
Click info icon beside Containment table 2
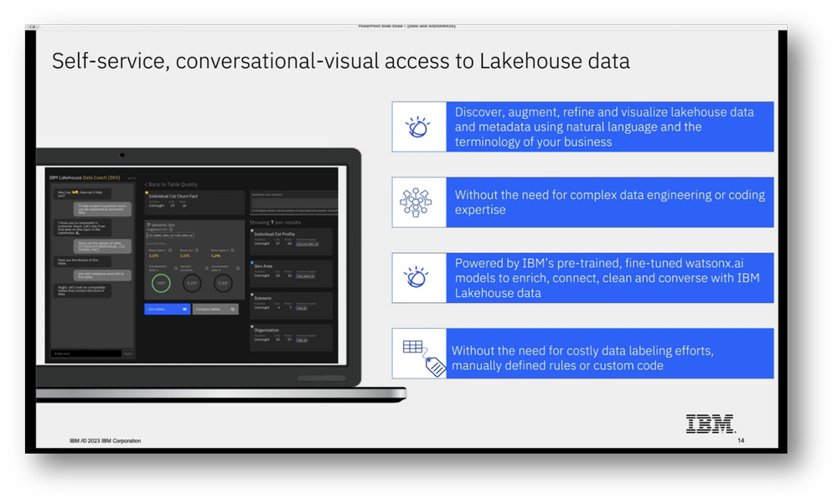pyautogui.click(x=238, y=268)
